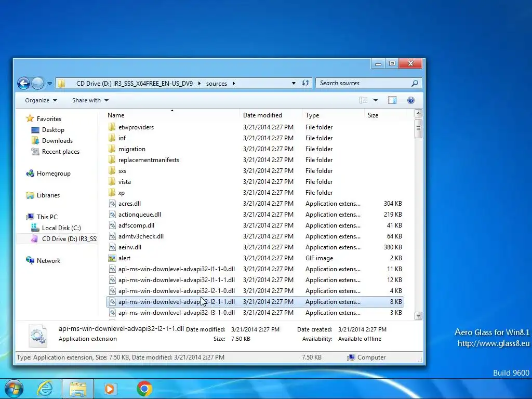Select Favorites in the navigation pane
The height and width of the screenshot is (399, 532).
click(49, 119)
